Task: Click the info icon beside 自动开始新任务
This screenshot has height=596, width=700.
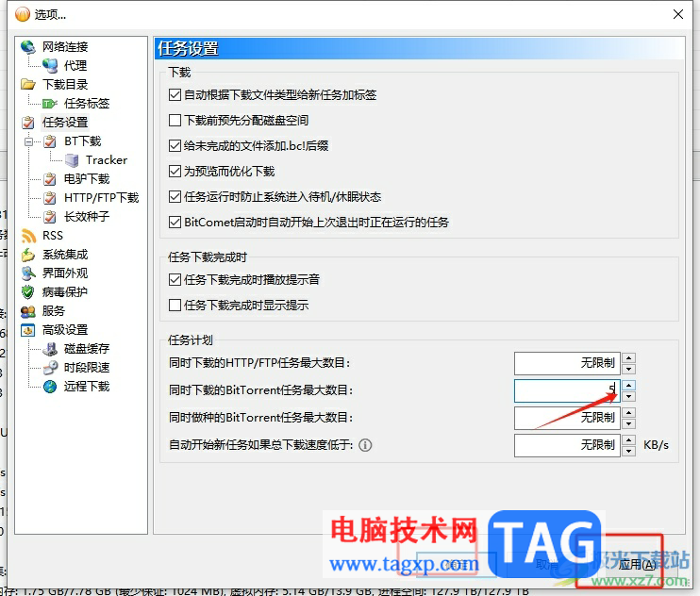Action: click(365, 445)
